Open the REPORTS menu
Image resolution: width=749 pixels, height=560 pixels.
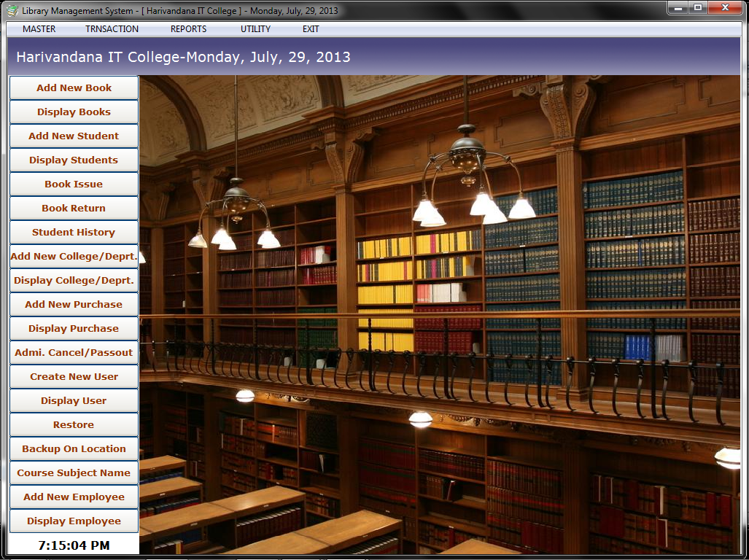point(188,29)
